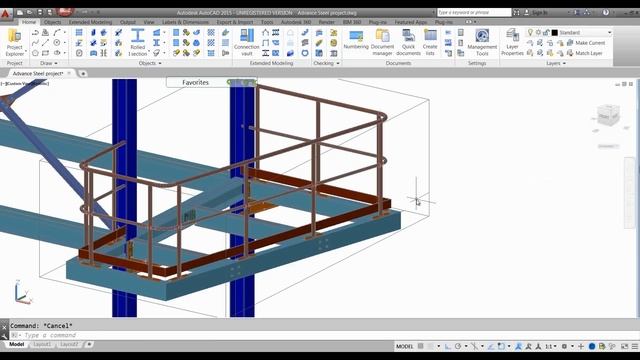Screen dimensions: 640x360
Task: Click the black layer color swatch
Action: click(x=555, y=32)
